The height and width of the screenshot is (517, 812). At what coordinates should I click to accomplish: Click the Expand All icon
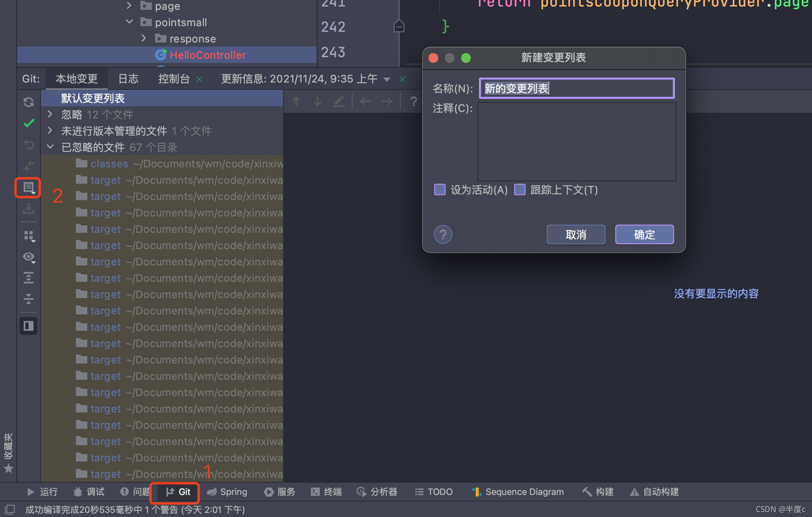pyautogui.click(x=29, y=278)
